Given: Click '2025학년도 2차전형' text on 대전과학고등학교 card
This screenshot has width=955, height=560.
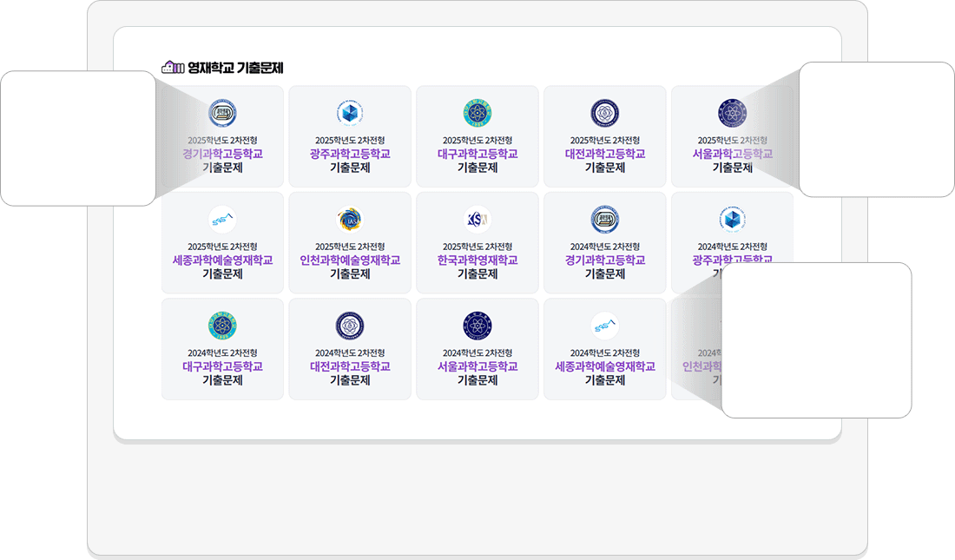Looking at the screenshot, I should [x=605, y=140].
